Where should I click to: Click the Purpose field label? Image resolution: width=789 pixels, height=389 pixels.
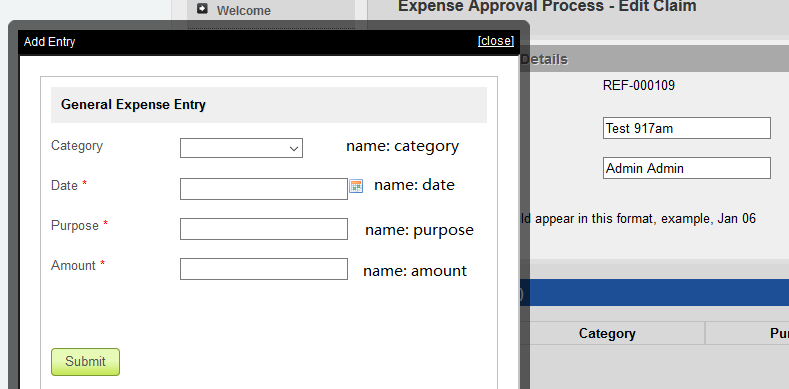coord(75,225)
